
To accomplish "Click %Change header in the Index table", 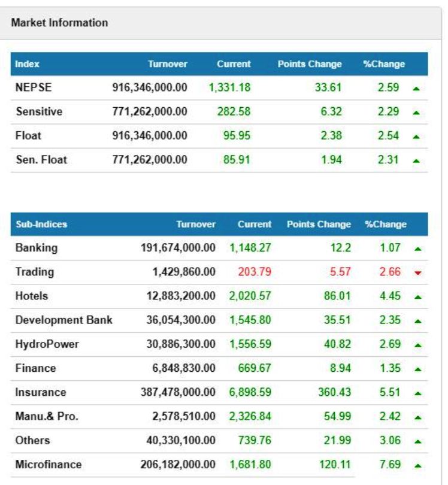I will click(384, 64).
